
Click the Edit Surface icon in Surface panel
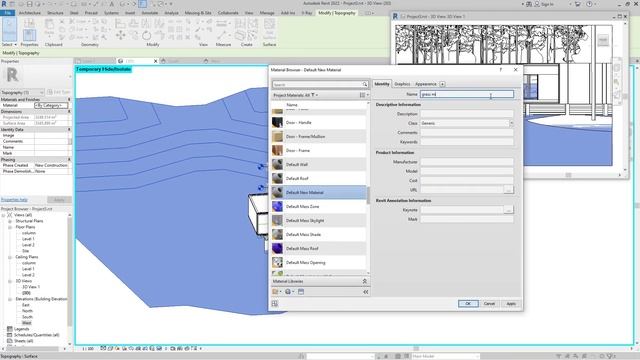269,29
